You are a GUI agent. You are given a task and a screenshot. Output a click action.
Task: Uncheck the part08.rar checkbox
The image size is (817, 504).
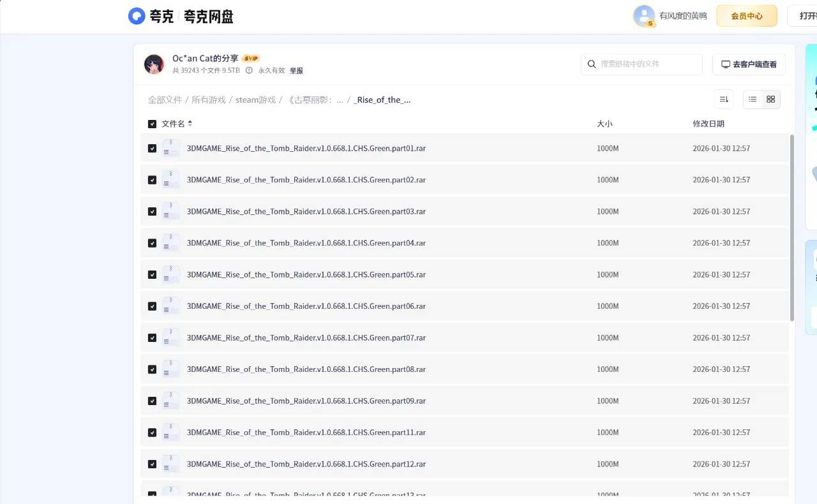point(152,369)
